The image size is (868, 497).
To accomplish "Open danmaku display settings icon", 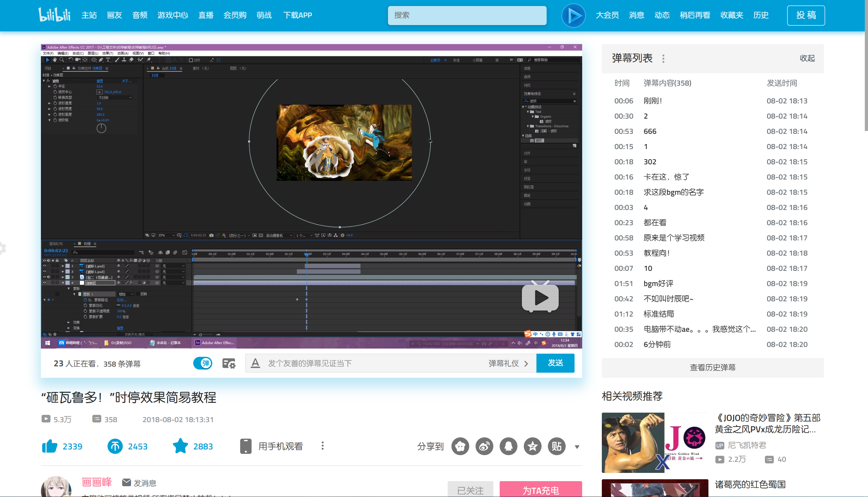I will click(x=229, y=363).
